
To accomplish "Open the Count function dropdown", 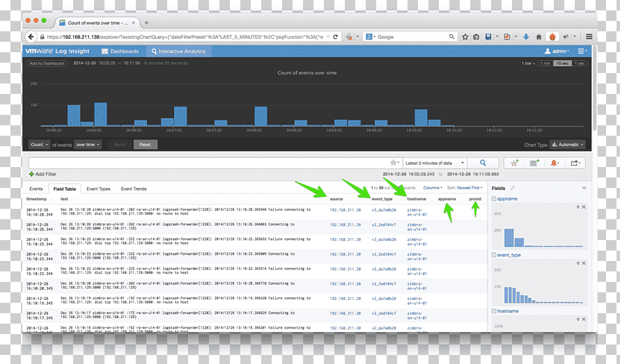I will pos(39,145).
